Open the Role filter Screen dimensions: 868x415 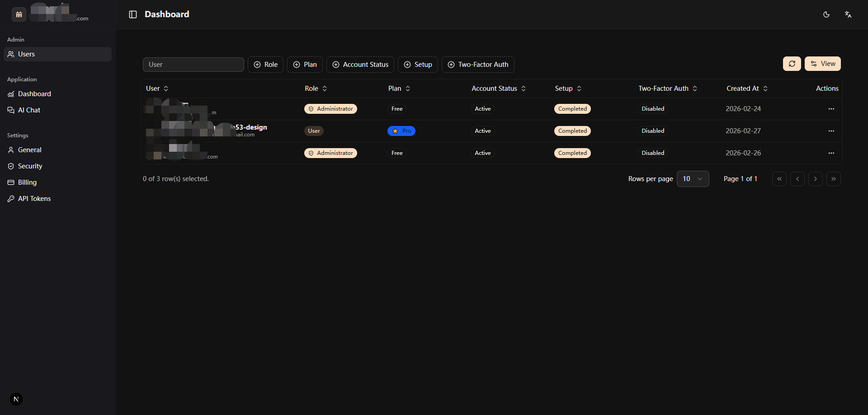point(265,65)
